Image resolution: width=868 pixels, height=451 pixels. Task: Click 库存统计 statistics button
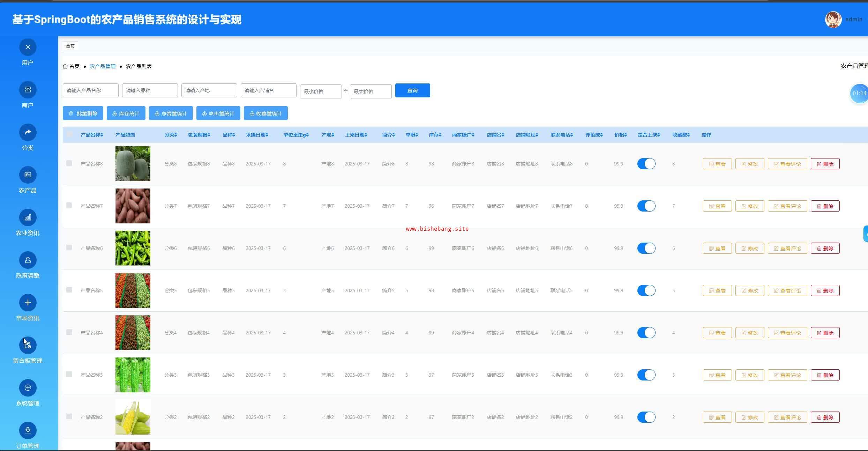[x=126, y=113]
